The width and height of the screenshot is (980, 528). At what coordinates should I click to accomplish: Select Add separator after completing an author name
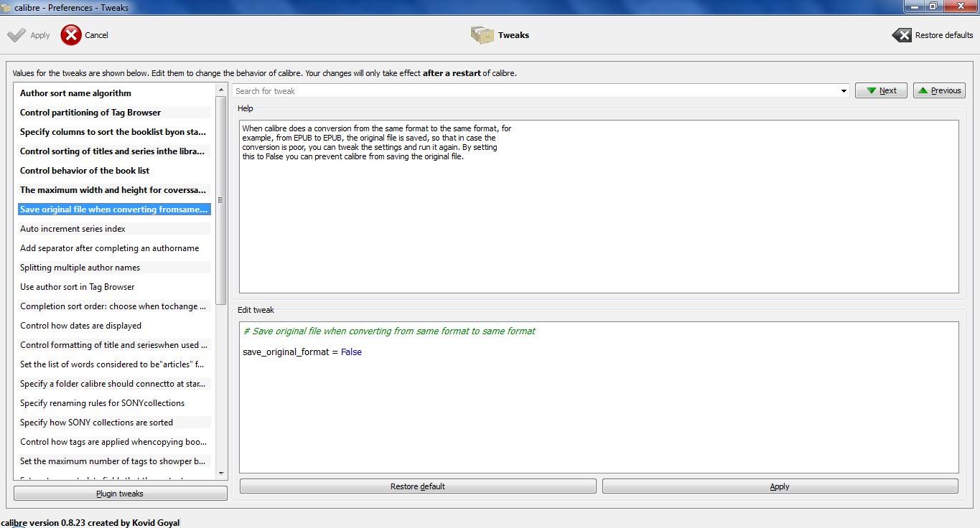tap(115, 248)
